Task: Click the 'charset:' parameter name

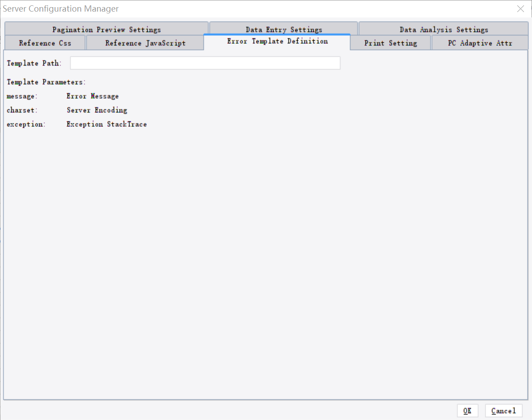Action: click(x=22, y=110)
